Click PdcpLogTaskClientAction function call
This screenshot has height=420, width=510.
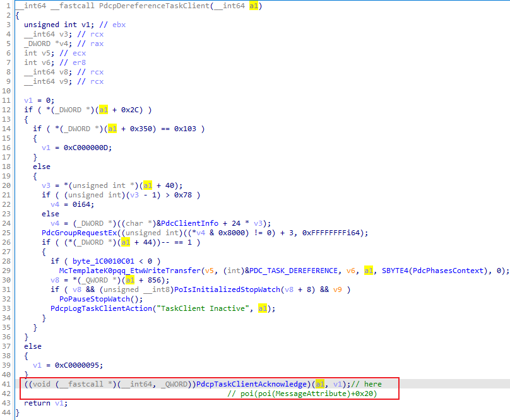101,308
